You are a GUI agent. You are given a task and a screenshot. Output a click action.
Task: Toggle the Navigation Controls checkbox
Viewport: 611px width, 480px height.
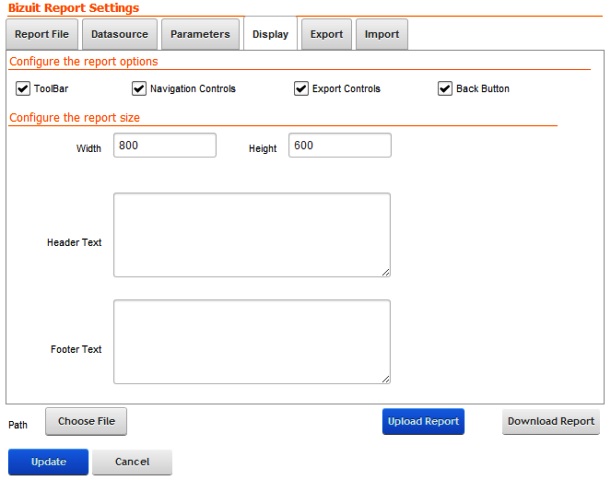139,88
